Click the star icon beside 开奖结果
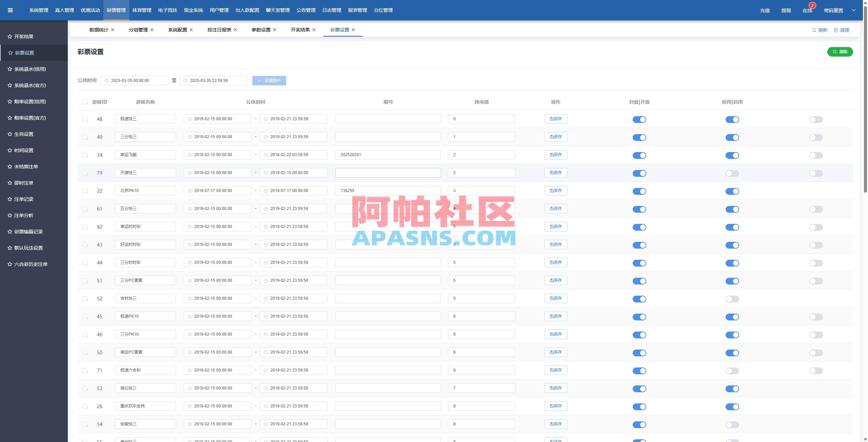This screenshot has width=868, height=442. coord(10,37)
